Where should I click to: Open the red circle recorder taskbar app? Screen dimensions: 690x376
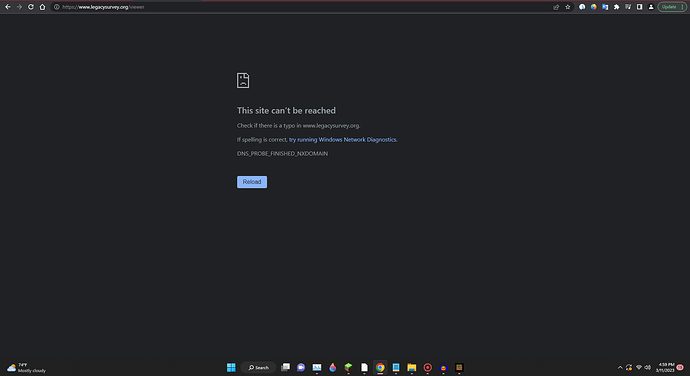coord(427,367)
